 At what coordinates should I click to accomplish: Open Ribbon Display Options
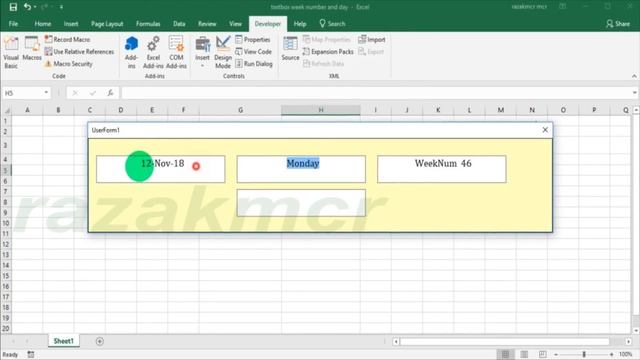(x=562, y=7)
